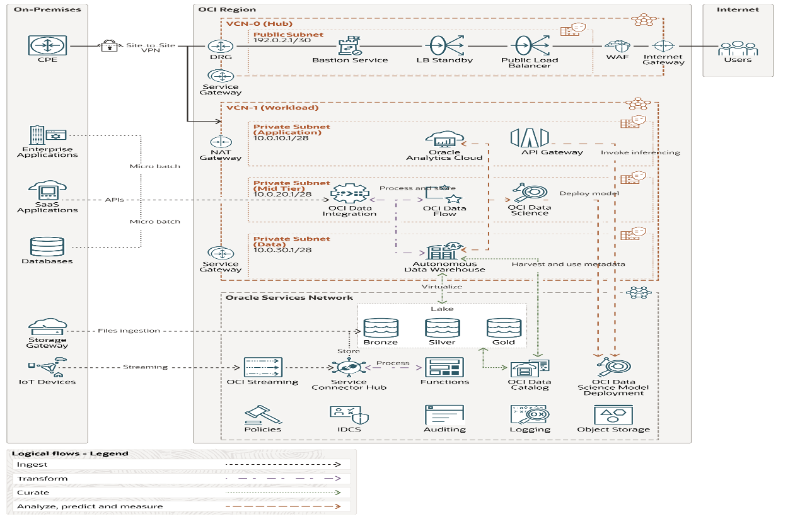
Task: Select the Service Gateway icon beside the Data subnet
Action: coord(221,253)
